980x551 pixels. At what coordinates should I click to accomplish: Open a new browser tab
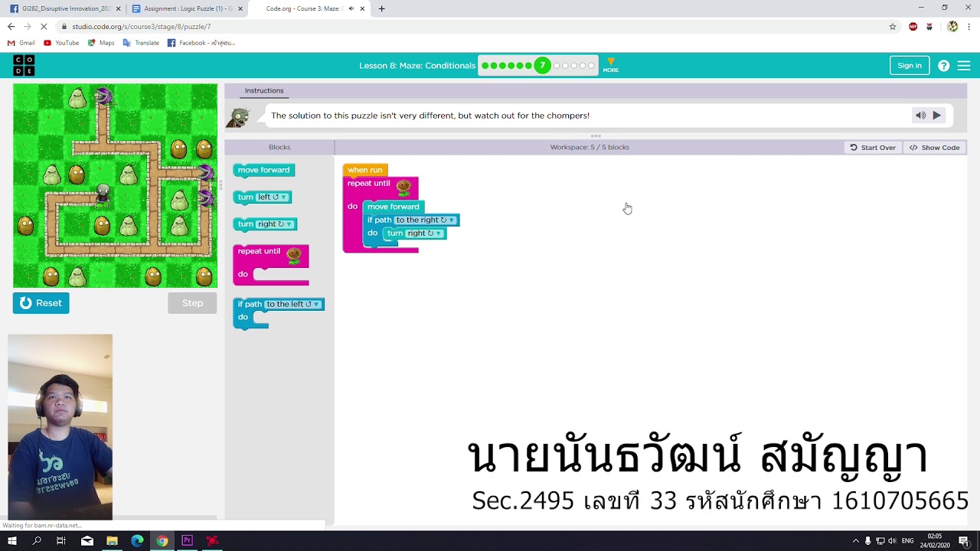381,8
